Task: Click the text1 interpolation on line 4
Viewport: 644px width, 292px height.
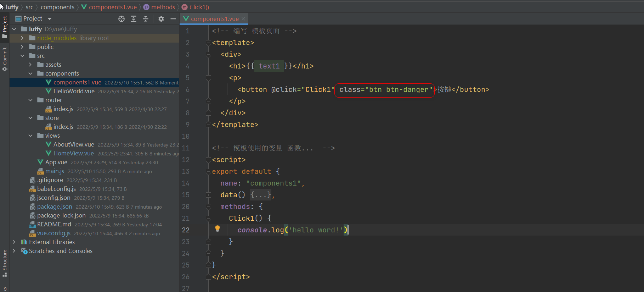Action: [x=269, y=66]
